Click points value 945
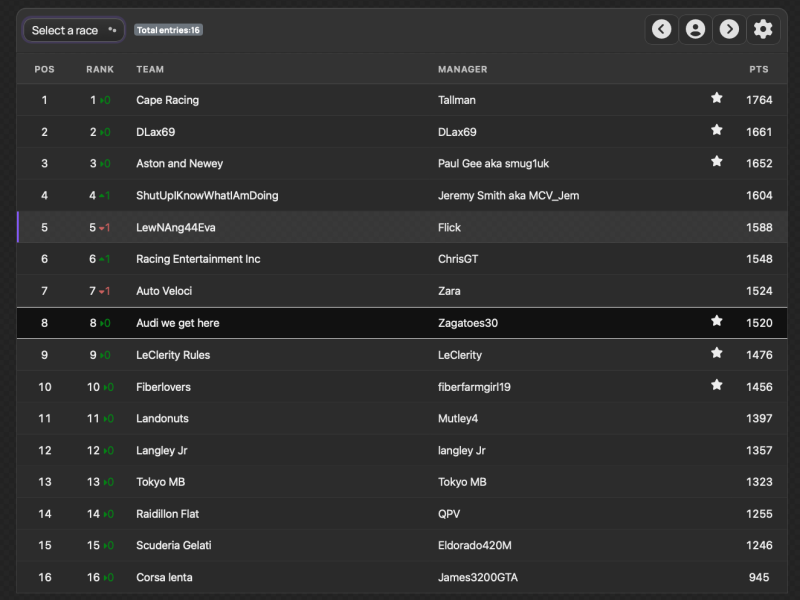Viewport: 800px width, 600px height. pos(759,578)
